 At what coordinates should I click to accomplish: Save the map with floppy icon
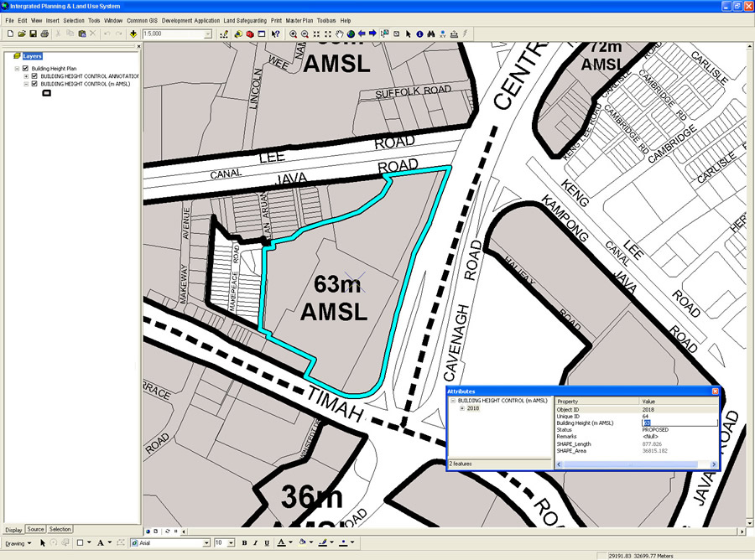point(34,34)
